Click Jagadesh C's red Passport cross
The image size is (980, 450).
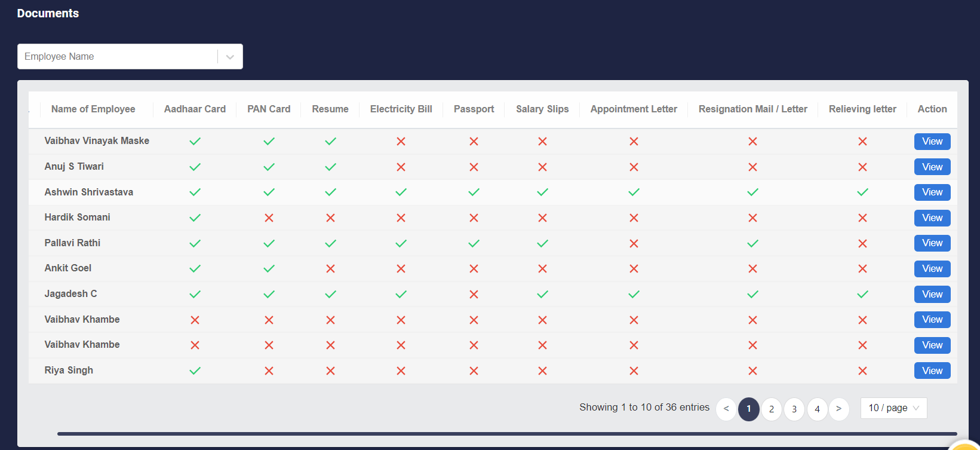click(x=474, y=295)
